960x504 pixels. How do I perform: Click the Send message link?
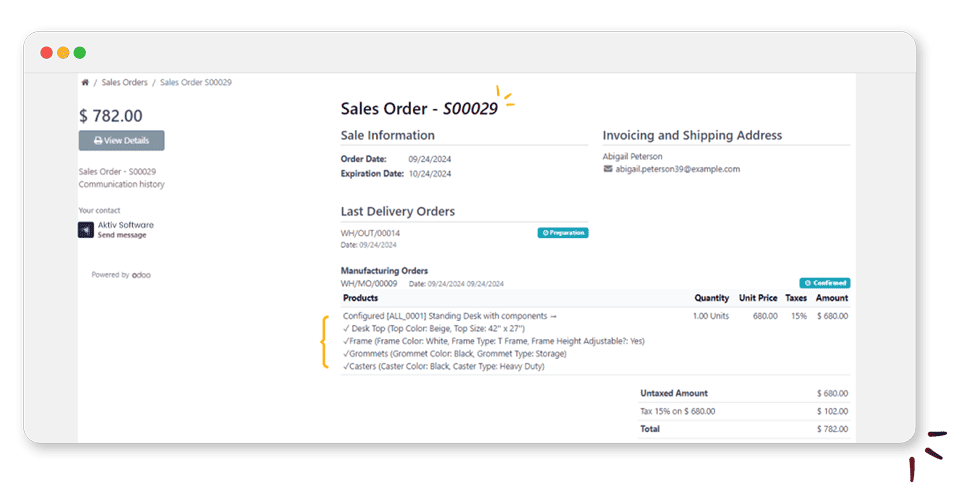[122, 235]
